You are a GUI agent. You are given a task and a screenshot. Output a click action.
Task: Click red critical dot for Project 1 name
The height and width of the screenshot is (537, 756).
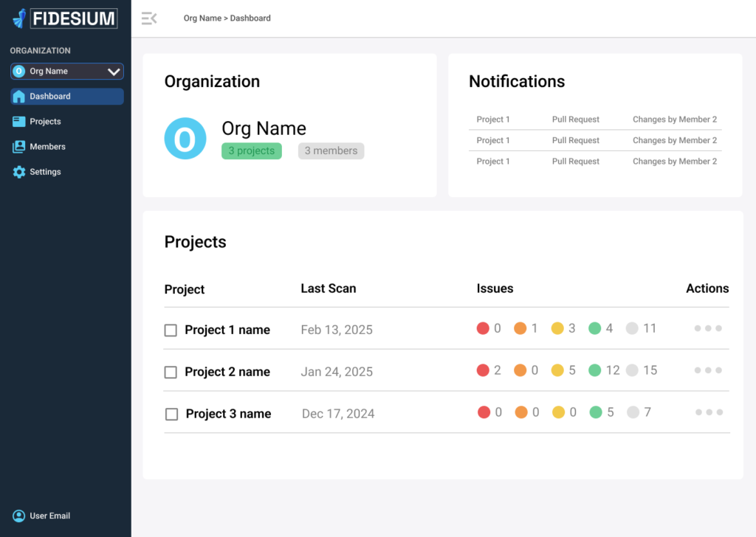(483, 328)
